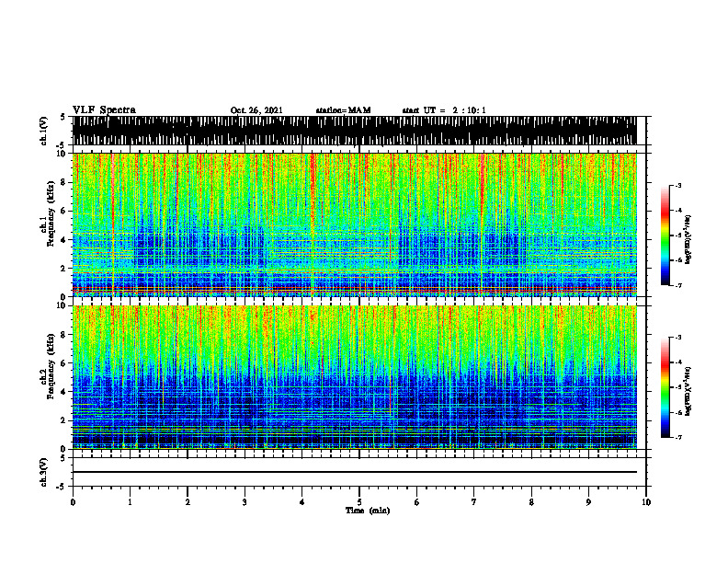Click time axis tick label "3"
Screen dimensions: 728x563
click(x=245, y=502)
